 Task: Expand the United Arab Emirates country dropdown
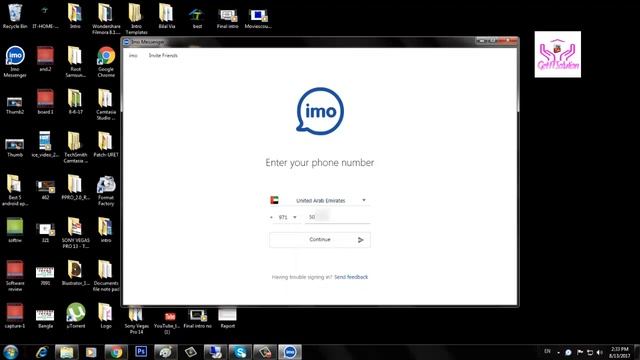pos(320,200)
